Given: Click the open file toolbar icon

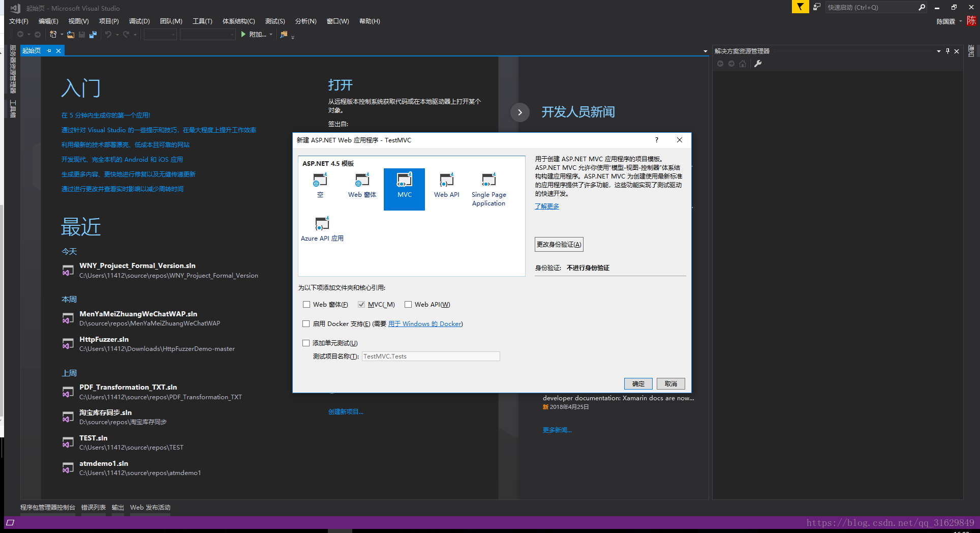Looking at the screenshot, I should pyautogui.click(x=71, y=35).
